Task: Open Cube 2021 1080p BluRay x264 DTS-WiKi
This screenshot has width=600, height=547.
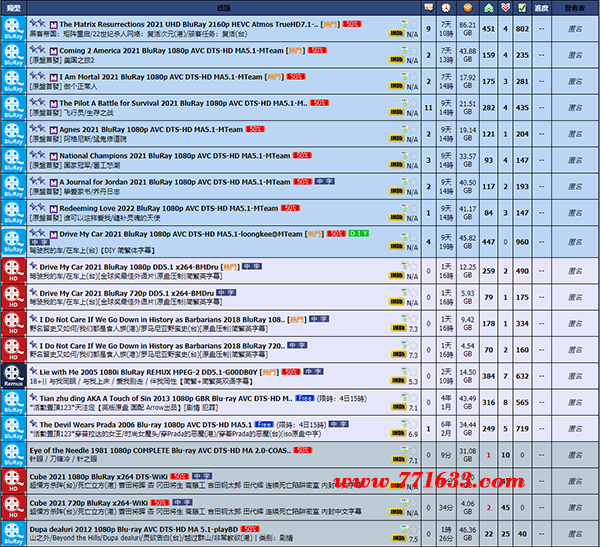Action: (x=98, y=477)
